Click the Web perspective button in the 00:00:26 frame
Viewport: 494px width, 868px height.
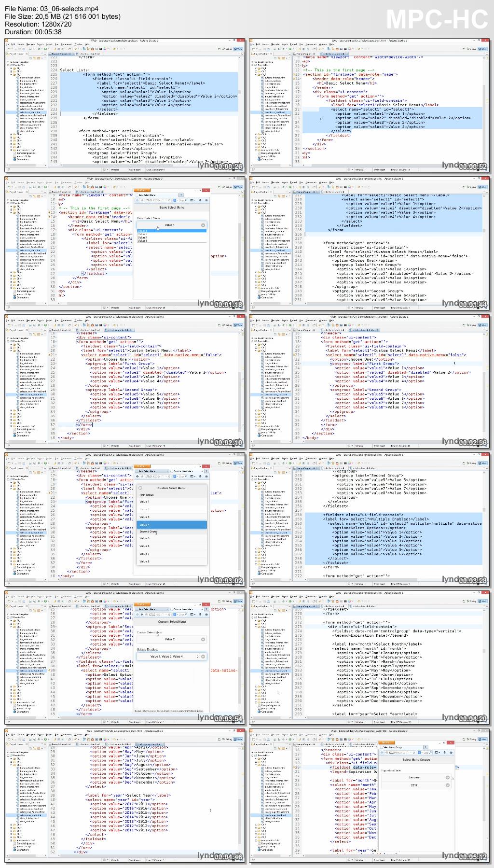click(239, 49)
